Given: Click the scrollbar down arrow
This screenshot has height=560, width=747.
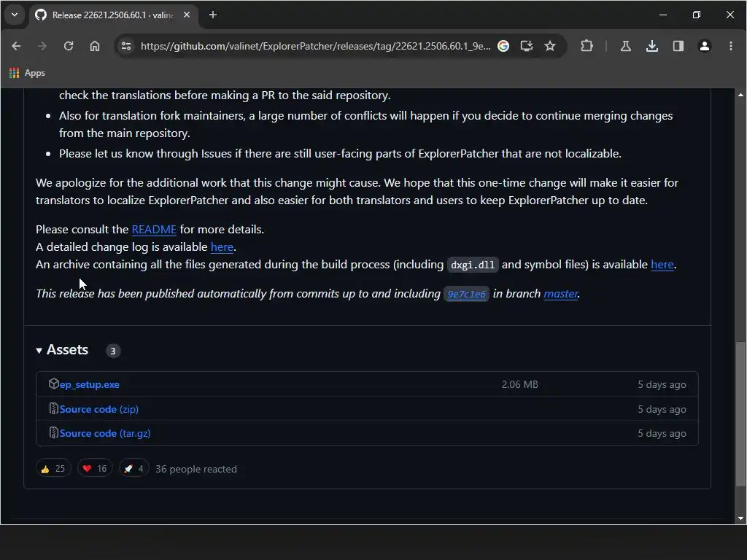Looking at the screenshot, I should point(740,518).
